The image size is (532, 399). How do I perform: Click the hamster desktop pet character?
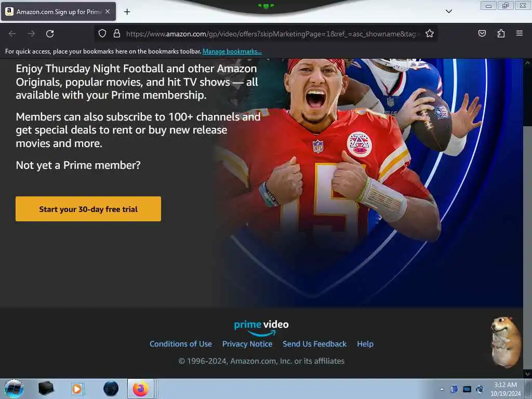tap(505, 342)
